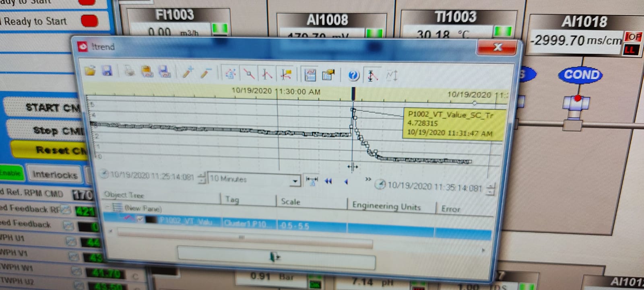Click the Open folder icon in trend toolbar
This screenshot has height=290, width=644.
(x=90, y=71)
